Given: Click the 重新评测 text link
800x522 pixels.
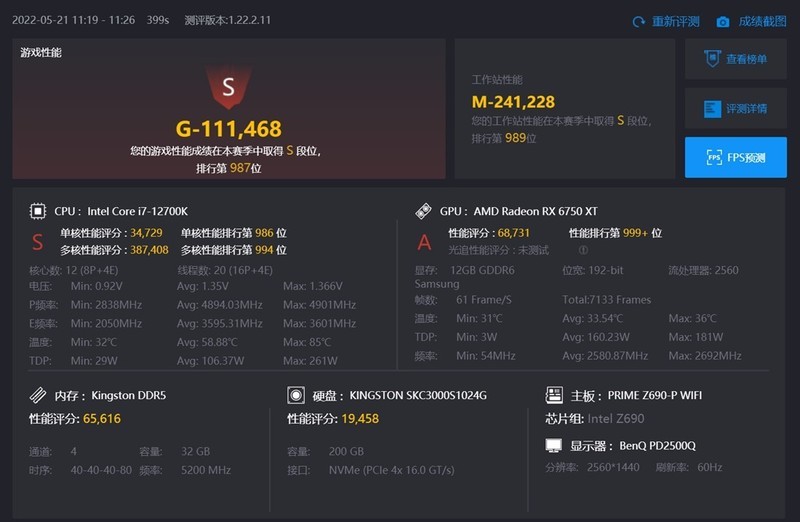Looking at the screenshot, I should (x=676, y=21).
